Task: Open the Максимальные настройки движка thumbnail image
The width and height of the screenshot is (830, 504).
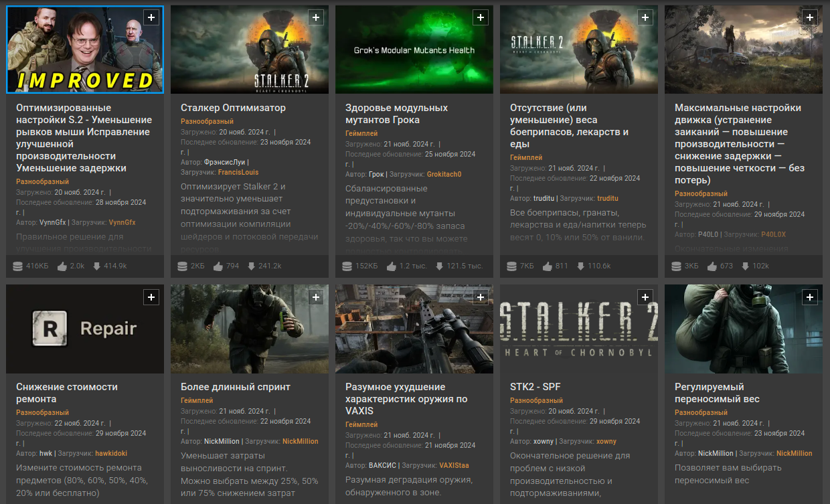Action: click(744, 50)
